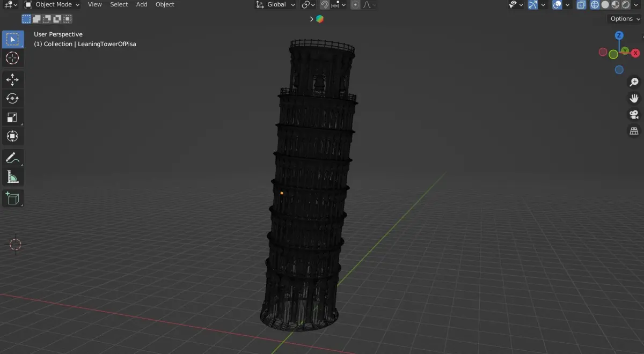Select the Move tool

(x=13, y=79)
